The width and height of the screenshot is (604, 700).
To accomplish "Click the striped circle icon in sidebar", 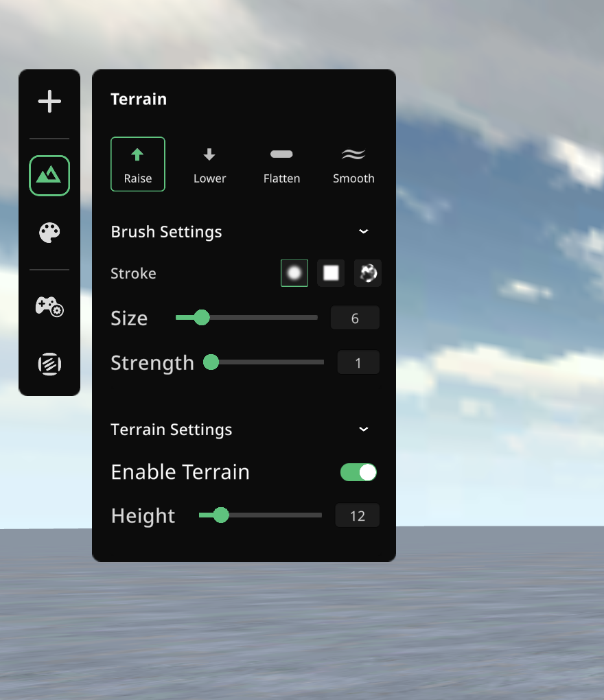I will click(x=49, y=364).
